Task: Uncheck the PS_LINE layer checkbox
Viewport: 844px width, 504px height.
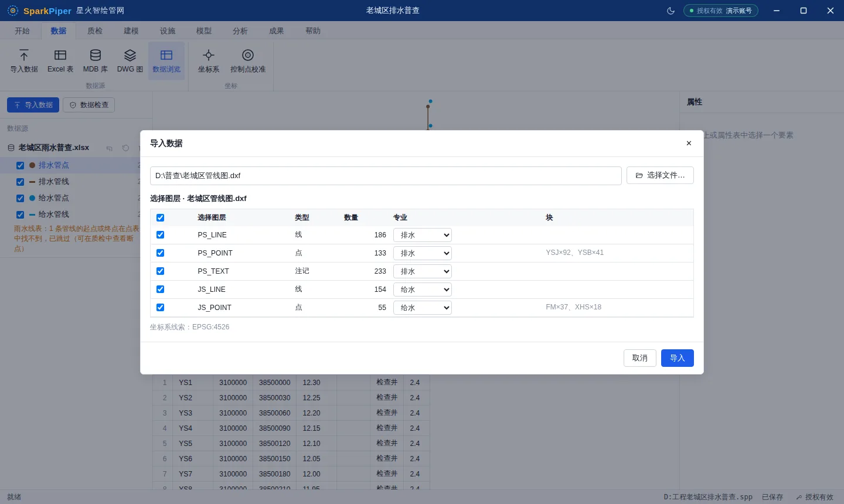Action: [160, 234]
